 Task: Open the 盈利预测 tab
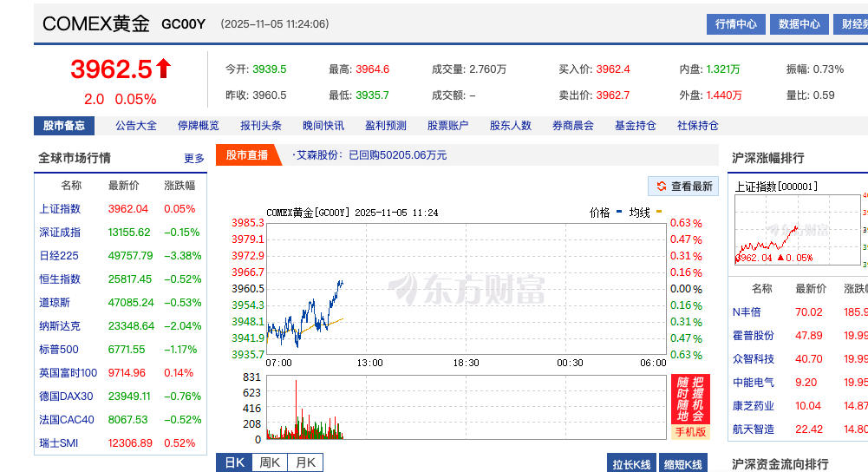point(386,126)
